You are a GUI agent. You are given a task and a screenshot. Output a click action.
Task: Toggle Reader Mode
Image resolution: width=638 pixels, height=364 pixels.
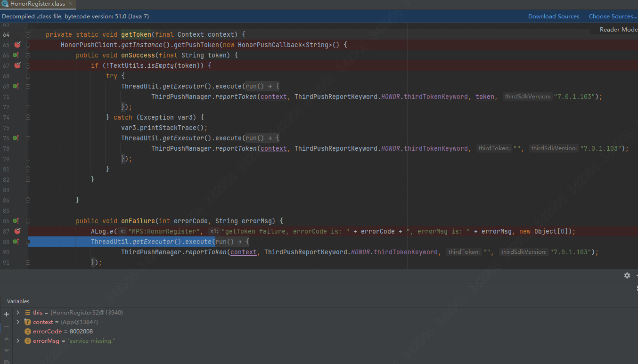pos(618,29)
